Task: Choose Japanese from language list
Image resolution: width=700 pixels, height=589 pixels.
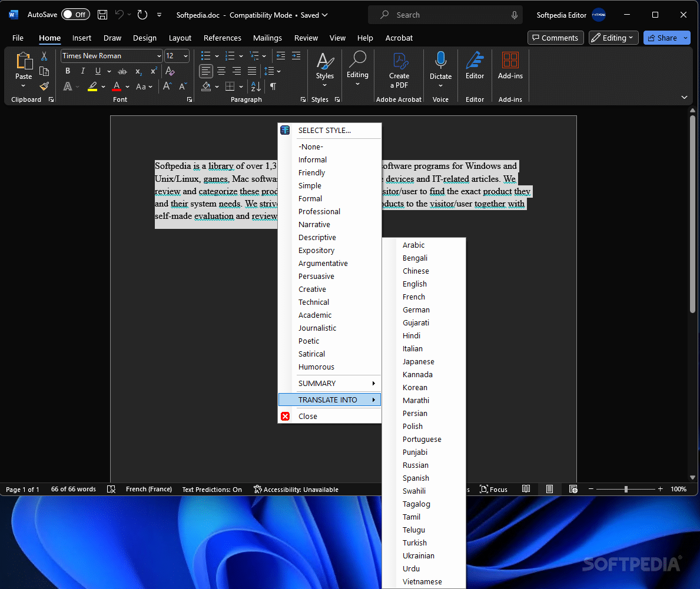Action: tap(424, 361)
